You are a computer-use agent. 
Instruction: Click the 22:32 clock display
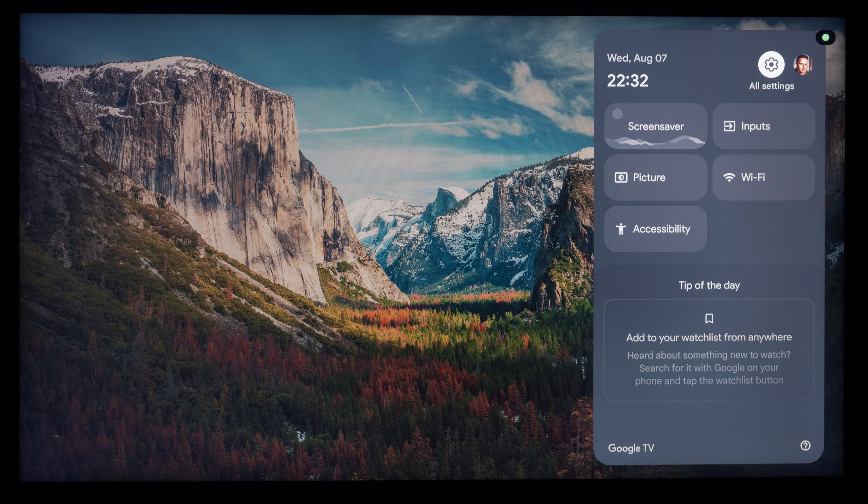627,81
